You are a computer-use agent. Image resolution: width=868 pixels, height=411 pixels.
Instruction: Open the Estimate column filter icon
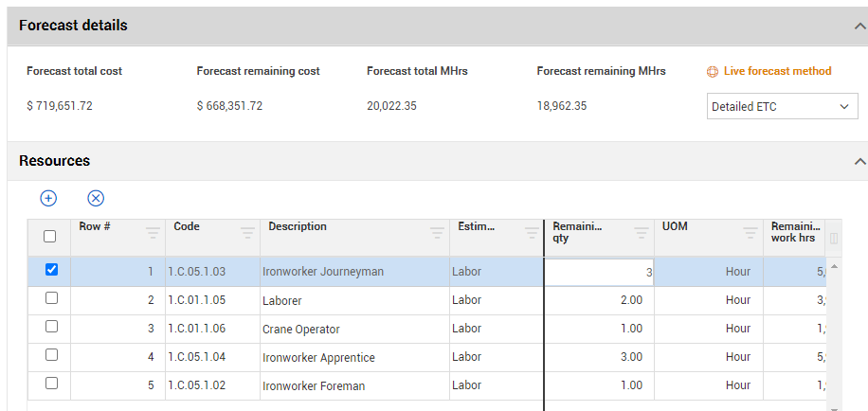coord(532,233)
